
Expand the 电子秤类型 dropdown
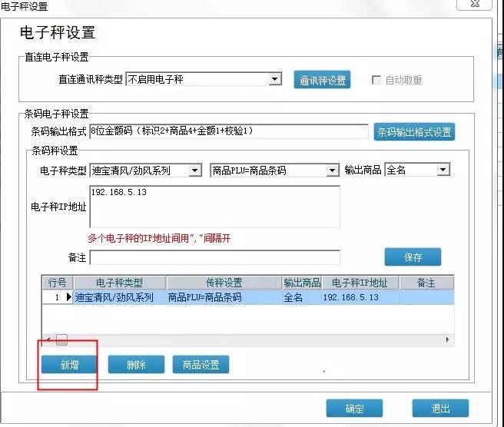[x=195, y=170]
